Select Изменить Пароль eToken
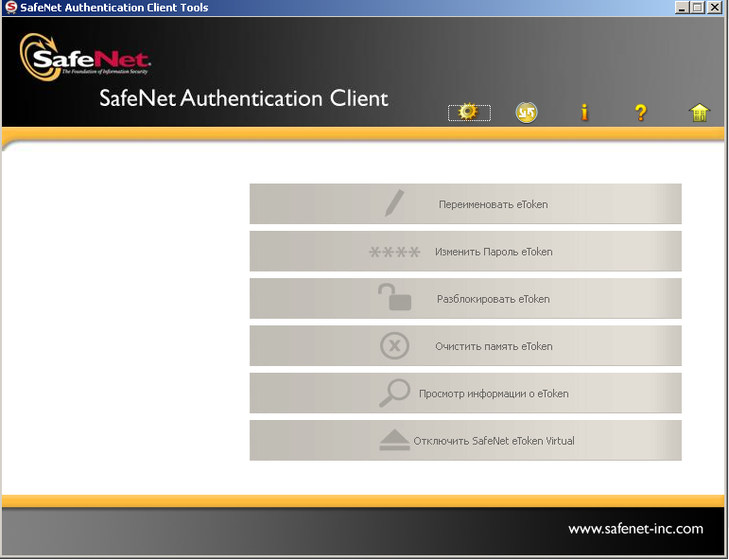The image size is (729, 560). pos(465,252)
